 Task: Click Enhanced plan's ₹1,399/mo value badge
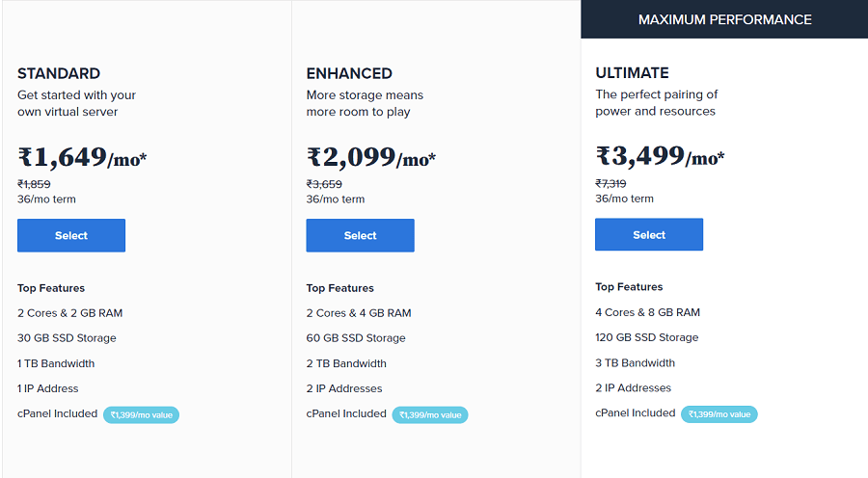pos(430,415)
